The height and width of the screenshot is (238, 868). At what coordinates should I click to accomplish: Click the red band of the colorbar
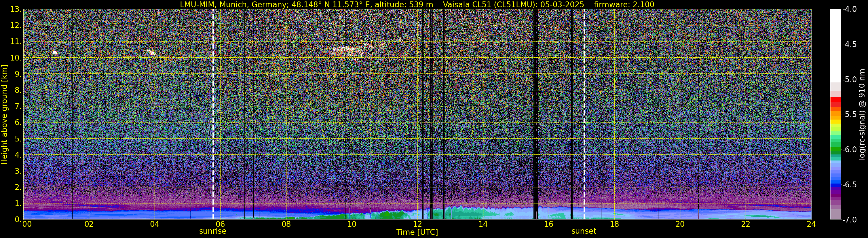pyautogui.click(x=835, y=102)
